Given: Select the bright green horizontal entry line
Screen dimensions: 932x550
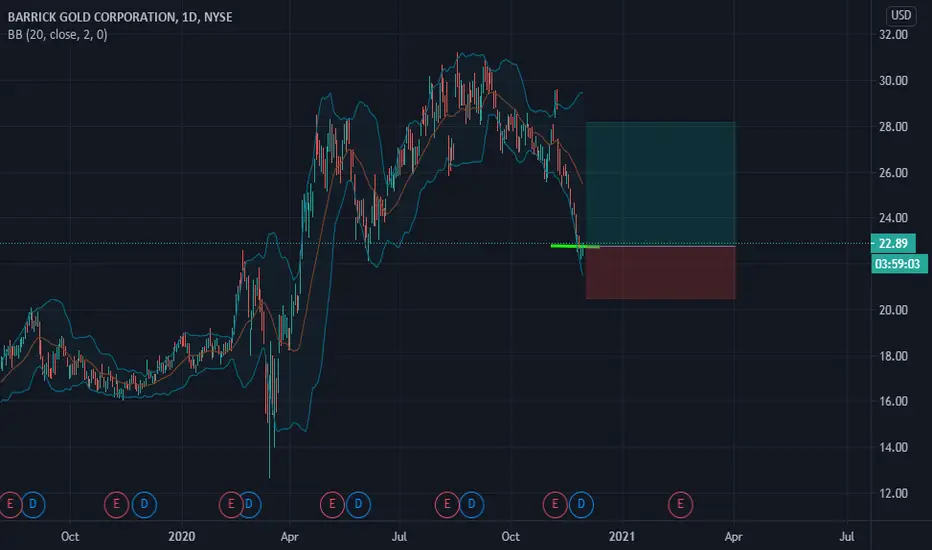Looking at the screenshot, I should tap(575, 246).
